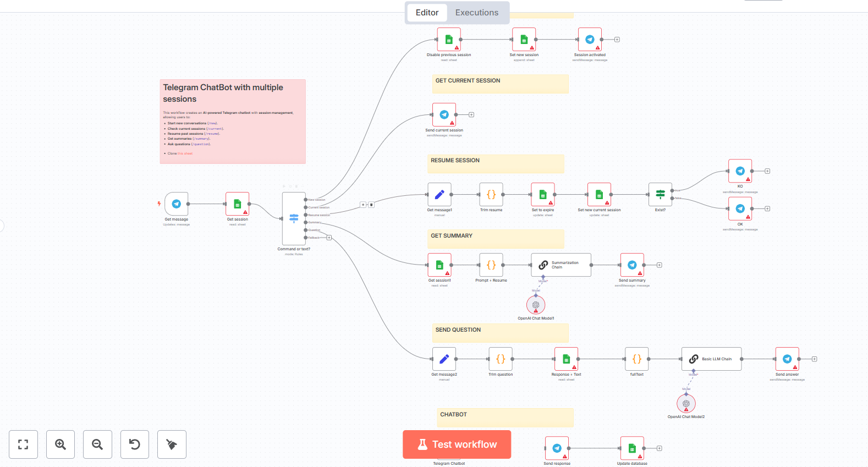
Task: Switch to the Executions tab
Action: tap(476, 13)
